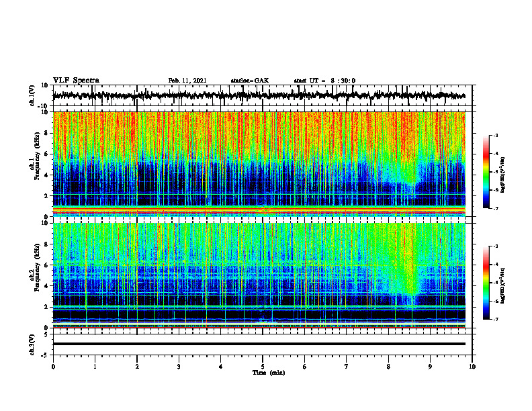
Task: Click time-axis tick label '8'
Action: [x=388, y=367]
